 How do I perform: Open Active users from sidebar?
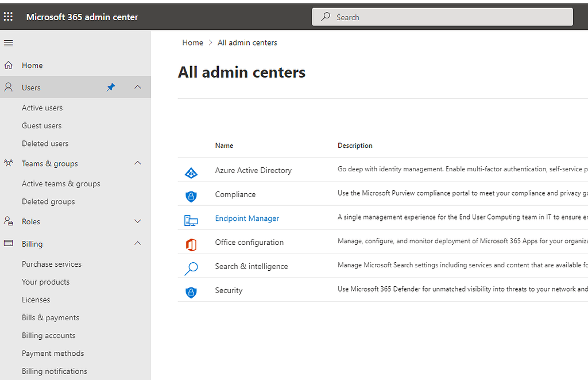[42, 108]
